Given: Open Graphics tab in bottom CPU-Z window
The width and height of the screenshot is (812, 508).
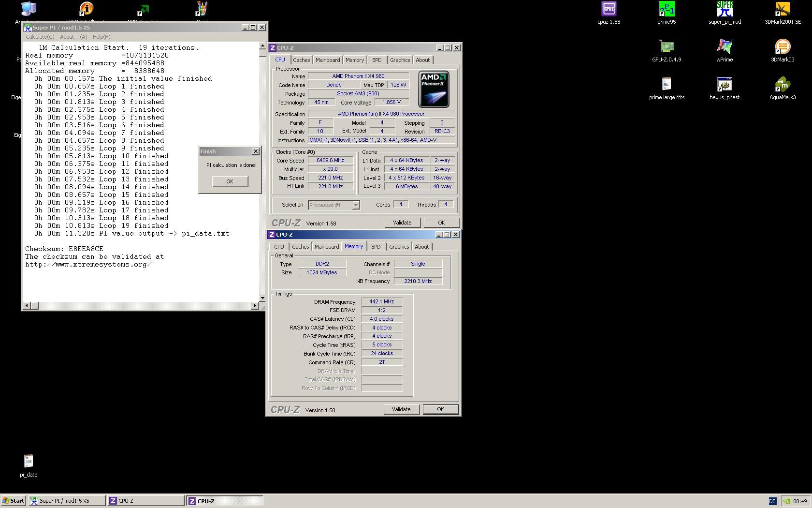Looking at the screenshot, I should pos(399,247).
